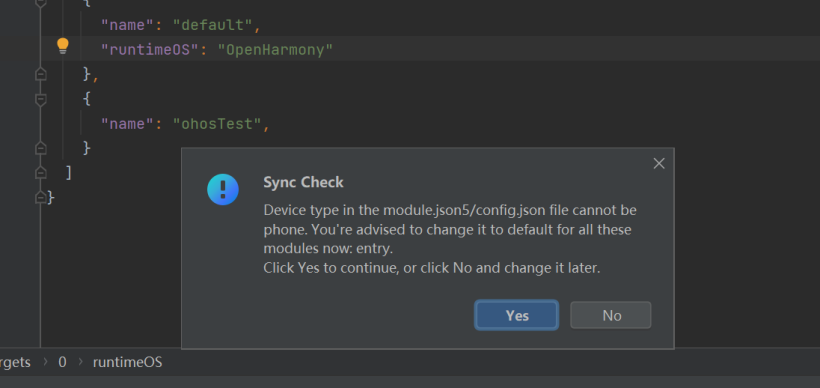Image resolution: width=820 pixels, height=388 pixels.
Task: Click fold marker at closing square bracket
Action: 41,173
